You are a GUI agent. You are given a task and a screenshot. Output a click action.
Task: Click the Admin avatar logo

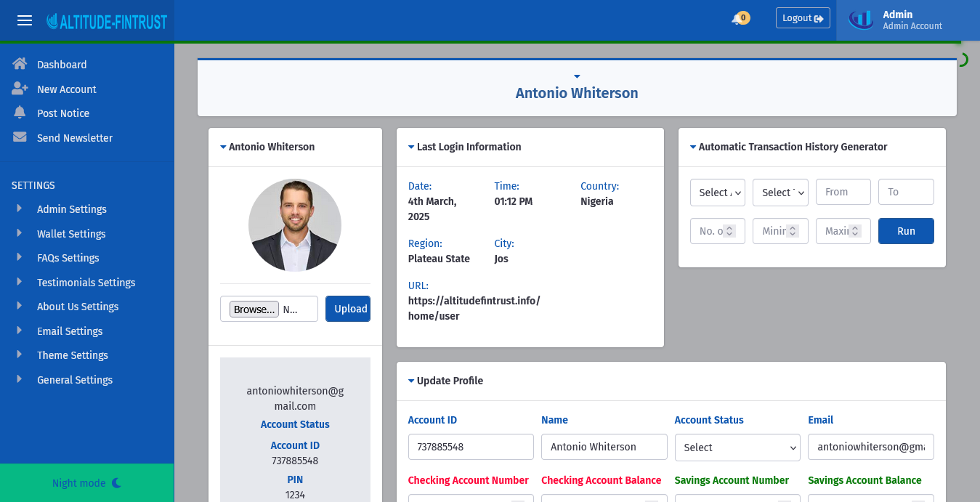click(861, 20)
